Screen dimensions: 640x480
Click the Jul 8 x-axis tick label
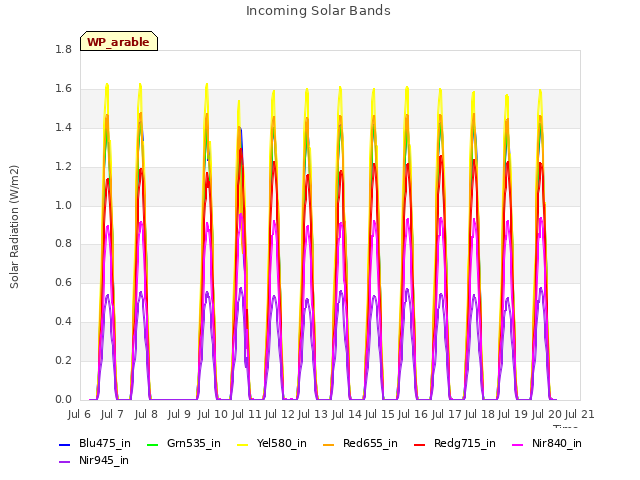pyautogui.click(x=146, y=415)
